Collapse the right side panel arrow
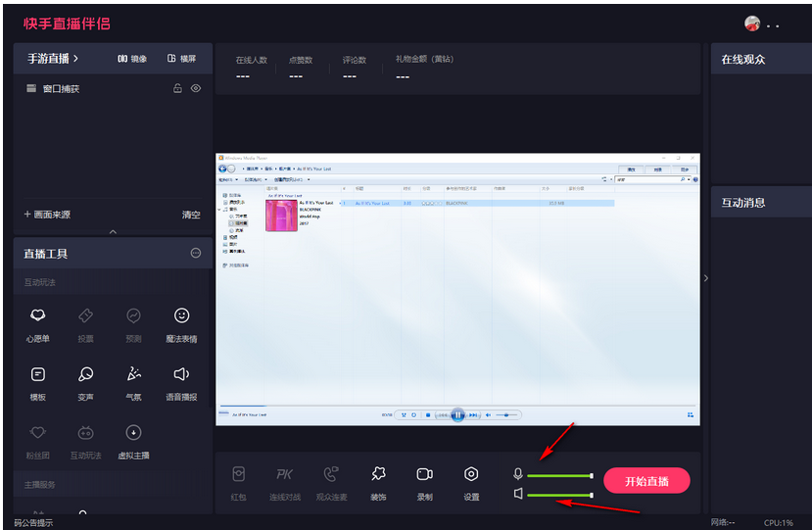 (x=706, y=278)
